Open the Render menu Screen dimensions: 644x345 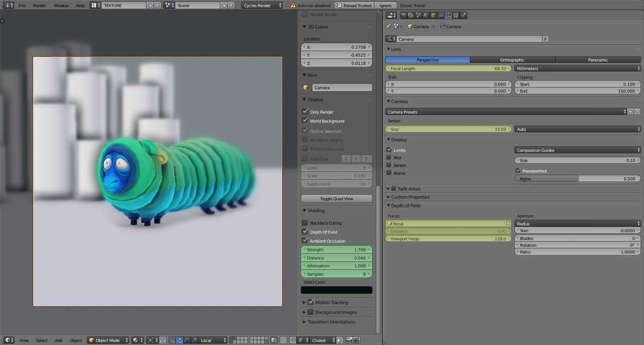coord(39,6)
